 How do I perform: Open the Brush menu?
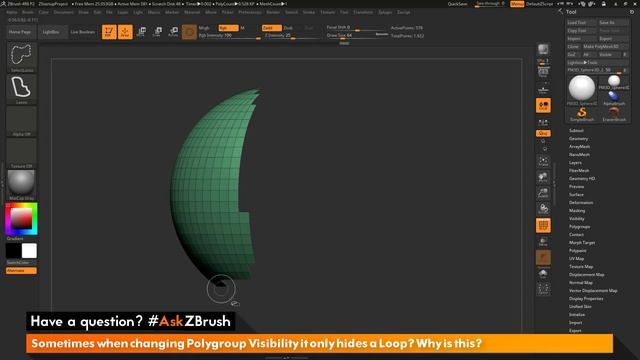[28, 12]
